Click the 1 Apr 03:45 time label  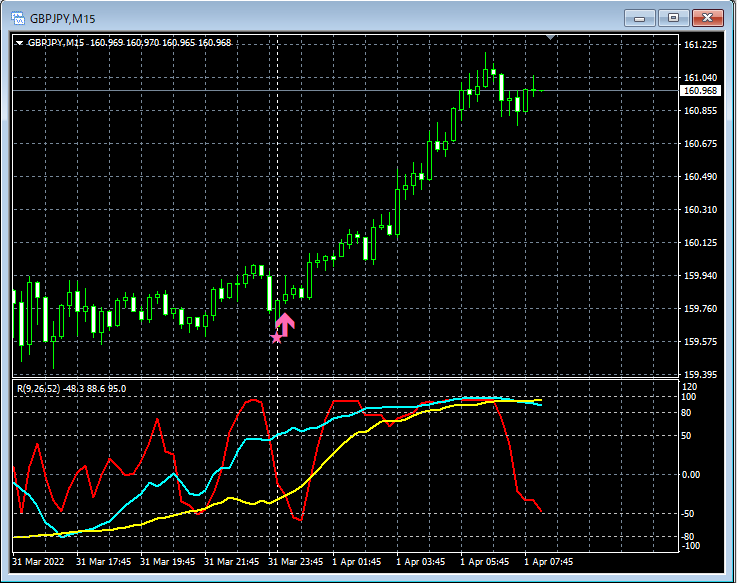point(421,561)
